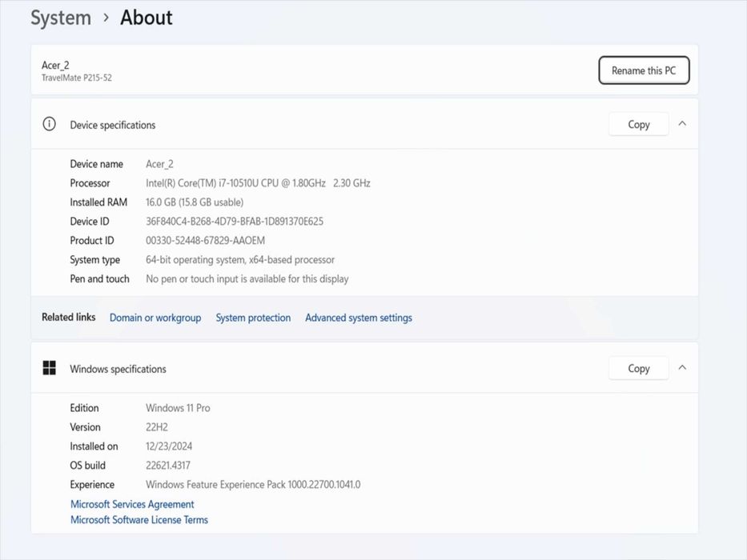
Task: Click the Windows logo icon
Action: click(x=50, y=368)
